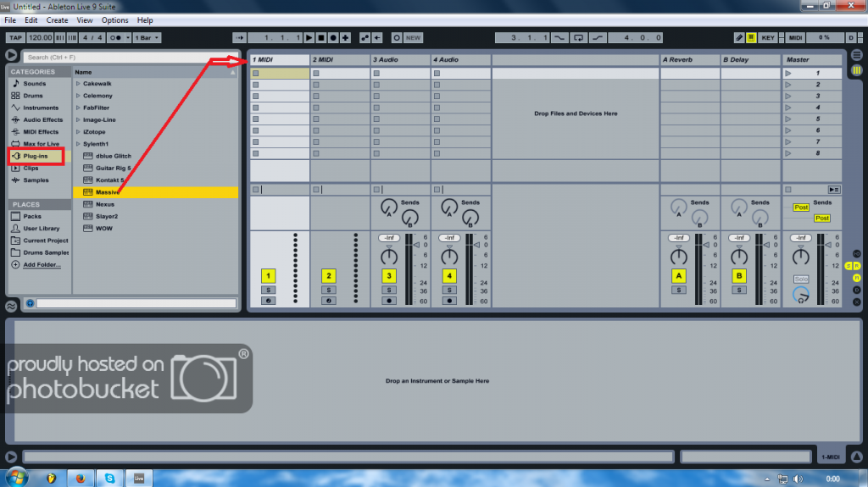Image resolution: width=868 pixels, height=487 pixels.
Task: Click Add Folder link in Places
Action: click(42, 265)
